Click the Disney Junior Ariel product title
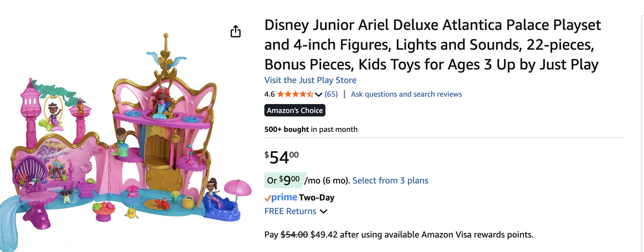Viewport: 644px width, 252px height. (432, 45)
